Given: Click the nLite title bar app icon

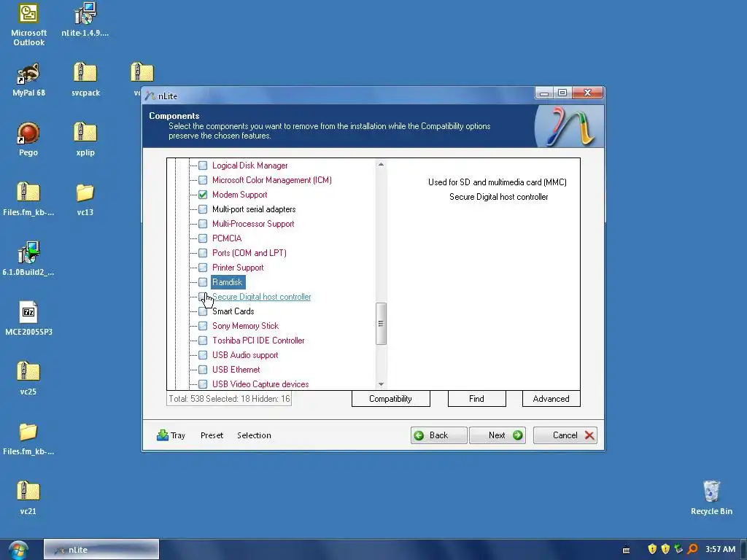Looking at the screenshot, I should (x=150, y=96).
